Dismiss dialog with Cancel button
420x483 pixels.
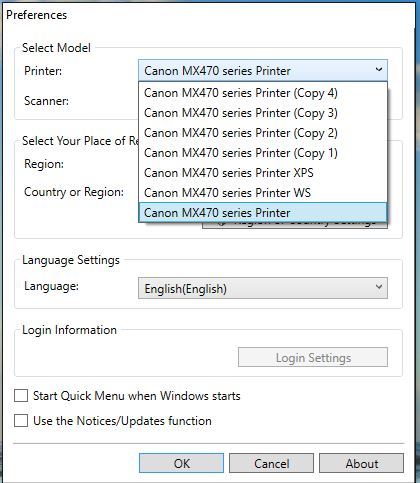click(x=271, y=463)
